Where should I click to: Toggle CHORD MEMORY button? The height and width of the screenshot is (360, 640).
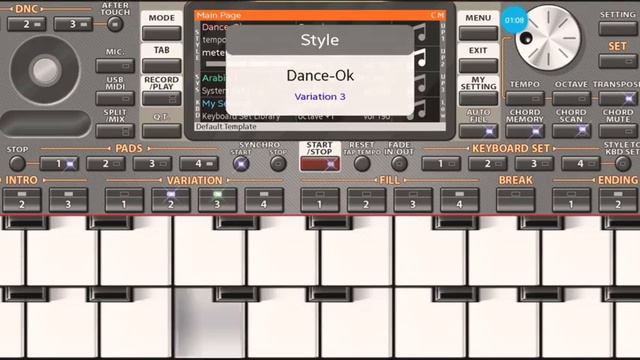coord(525,131)
